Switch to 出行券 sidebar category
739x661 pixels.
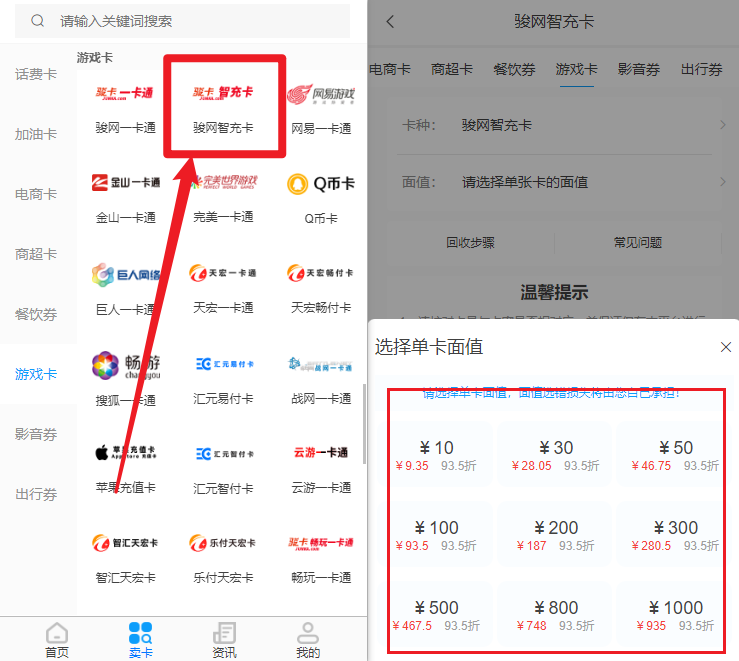tap(36, 494)
